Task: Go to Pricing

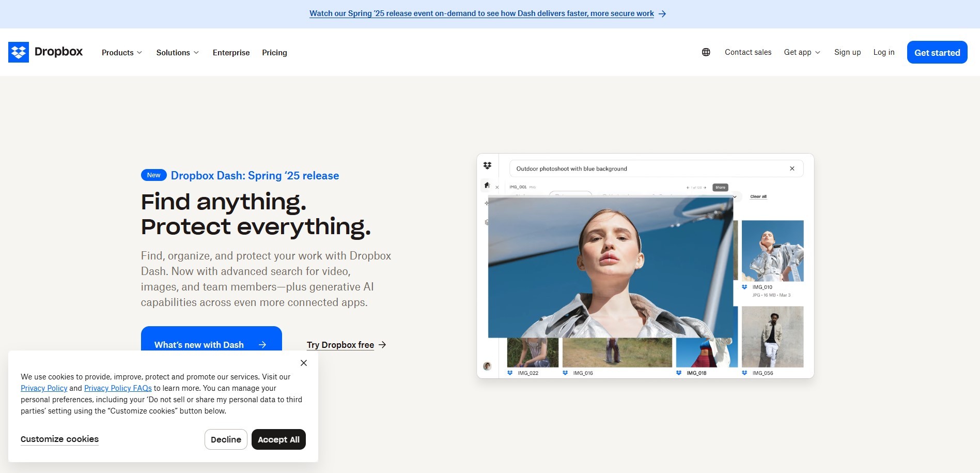Action: [x=274, y=53]
